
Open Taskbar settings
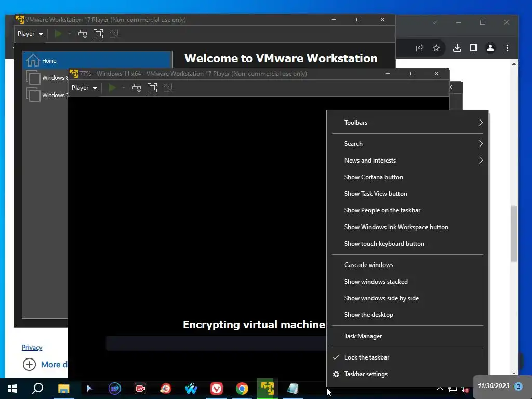(x=407, y=374)
